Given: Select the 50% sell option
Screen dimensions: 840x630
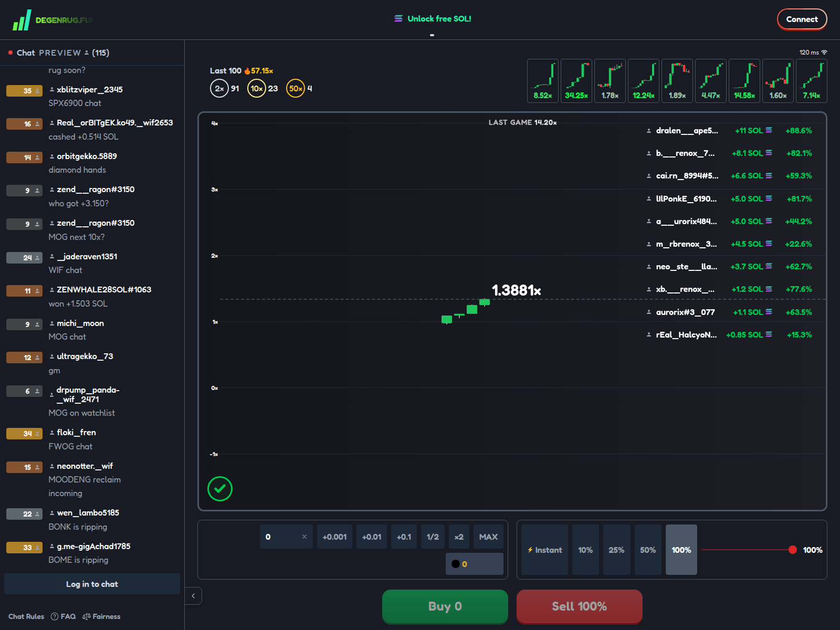Looking at the screenshot, I should [648, 550].
